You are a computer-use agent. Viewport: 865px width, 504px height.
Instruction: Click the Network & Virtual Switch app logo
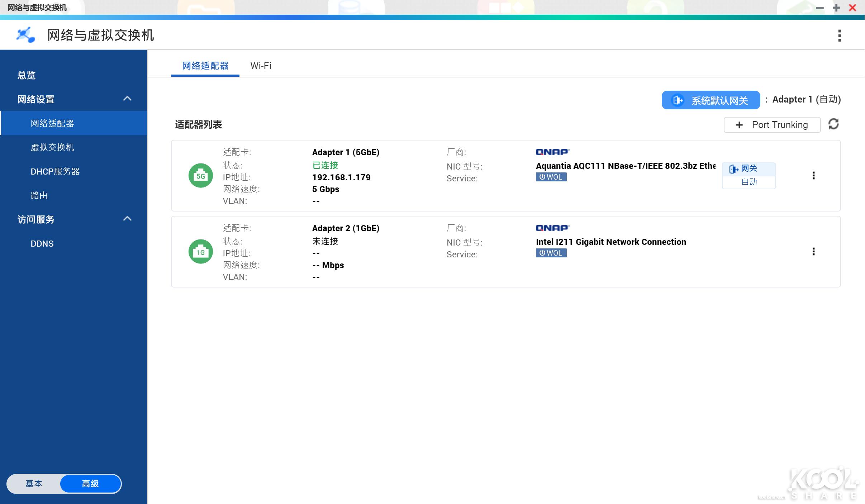[24, 35]
